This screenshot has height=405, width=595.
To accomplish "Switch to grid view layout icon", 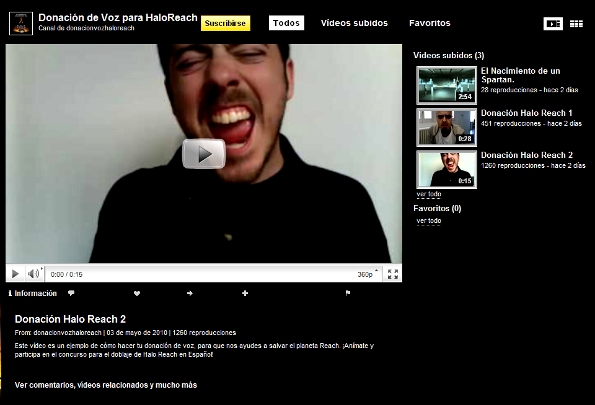I will coord(576,24).
